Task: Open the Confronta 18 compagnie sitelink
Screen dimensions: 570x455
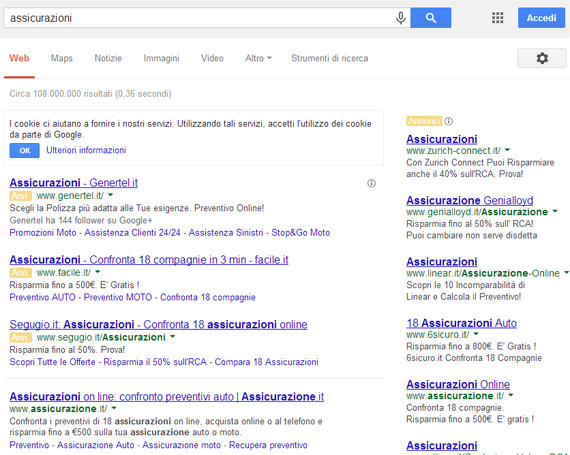Action: (208, 297)
